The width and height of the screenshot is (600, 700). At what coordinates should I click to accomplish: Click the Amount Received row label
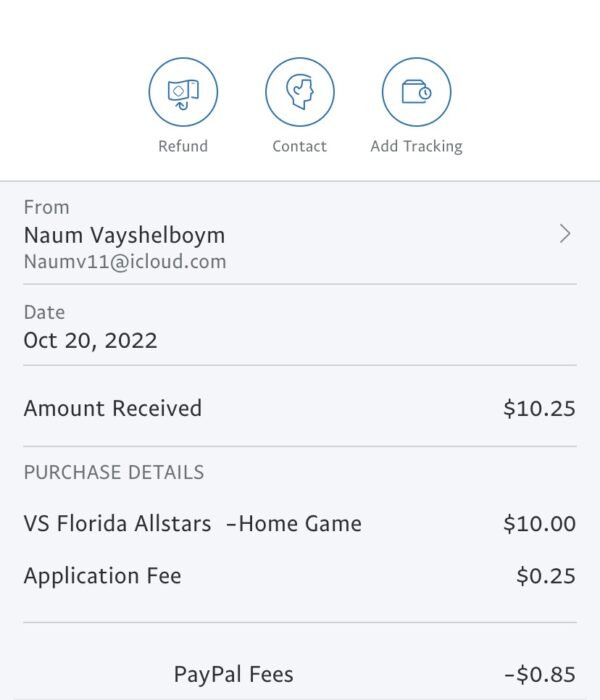coord(112,408)
